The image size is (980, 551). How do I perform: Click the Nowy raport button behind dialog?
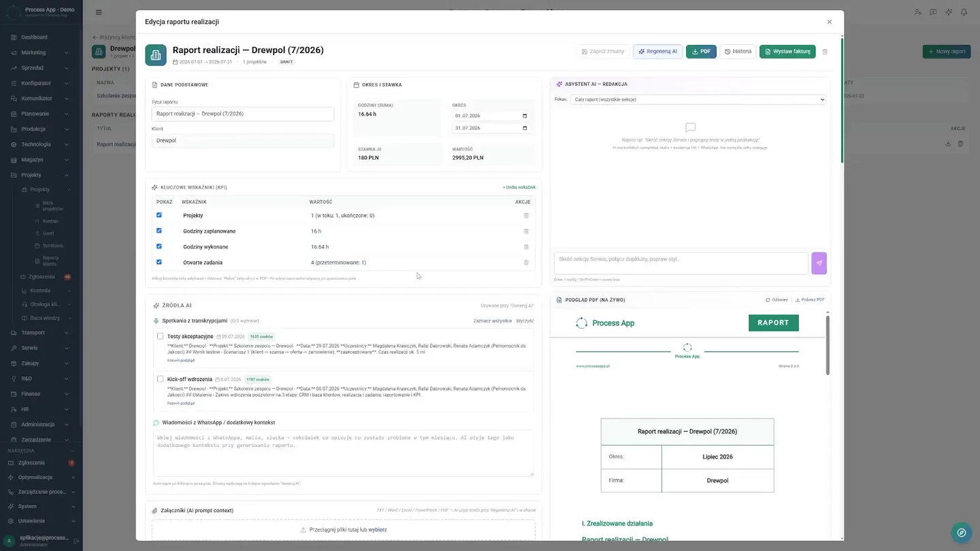coord(947,52)
